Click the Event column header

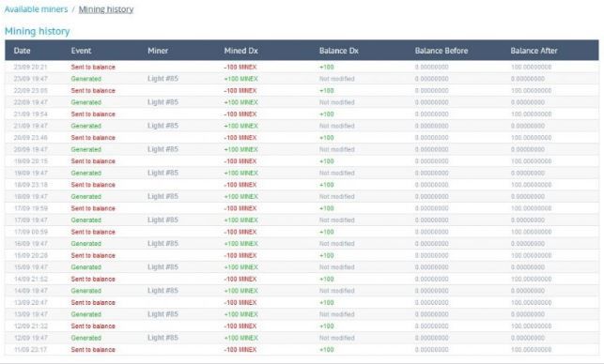coord(81,51)
